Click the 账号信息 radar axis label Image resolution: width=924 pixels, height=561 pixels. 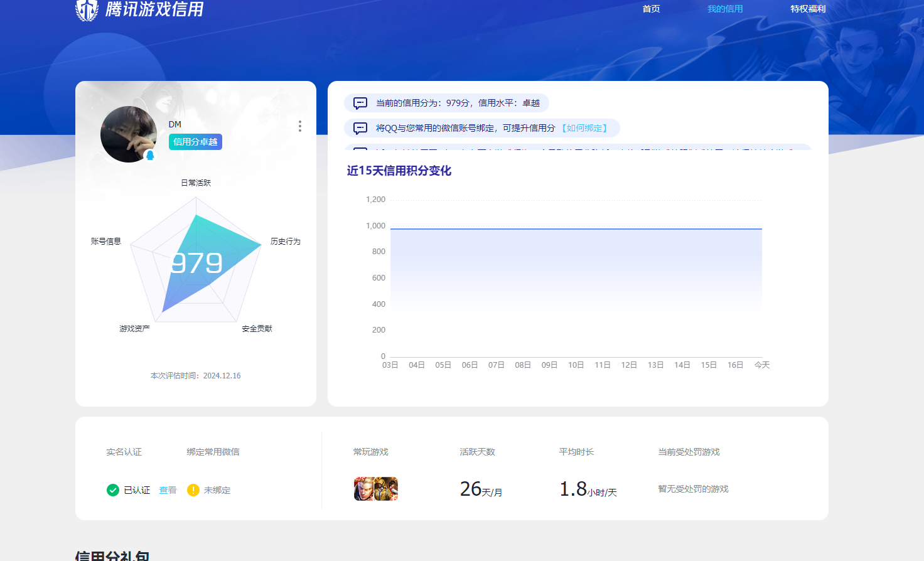point(106,241)
